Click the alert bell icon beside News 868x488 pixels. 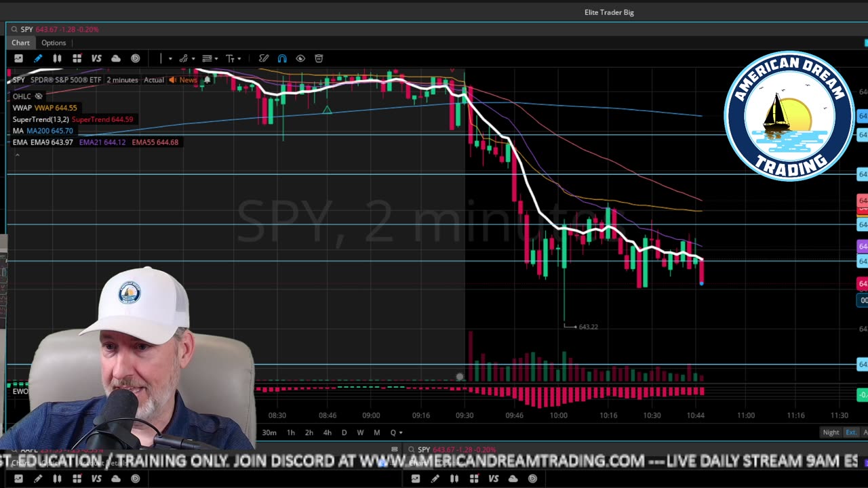(x=207, y=80)
